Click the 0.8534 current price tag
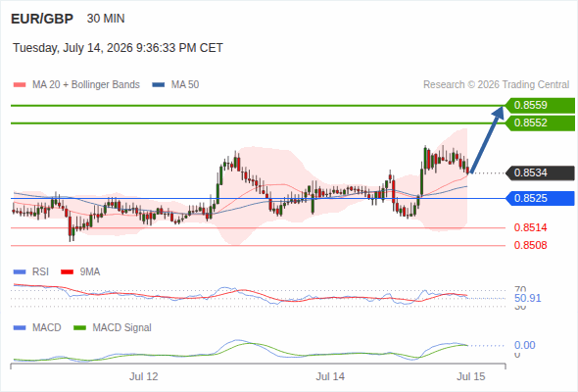The image size is (578, 392). 540,172
